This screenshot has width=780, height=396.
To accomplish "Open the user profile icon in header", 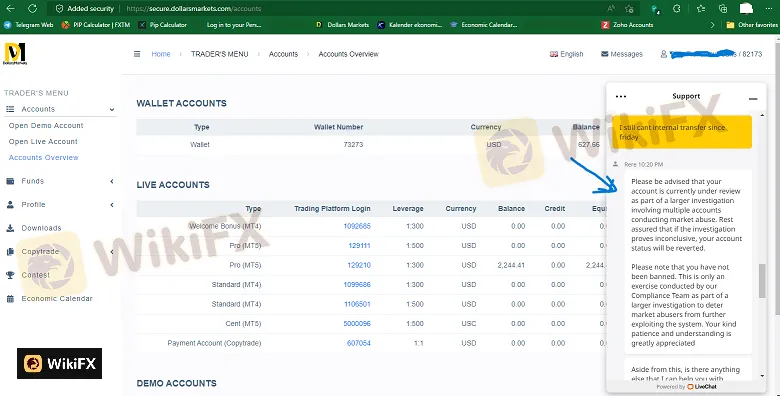I will pyautogui.click(x=664, y=54).
